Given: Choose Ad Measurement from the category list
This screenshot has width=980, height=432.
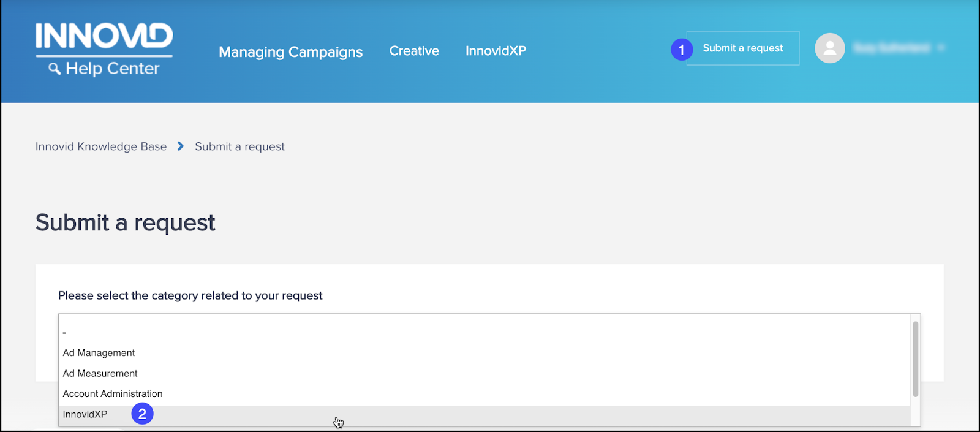Looking at the screenshot, I should pyautogui.click(x=100, y=373).
